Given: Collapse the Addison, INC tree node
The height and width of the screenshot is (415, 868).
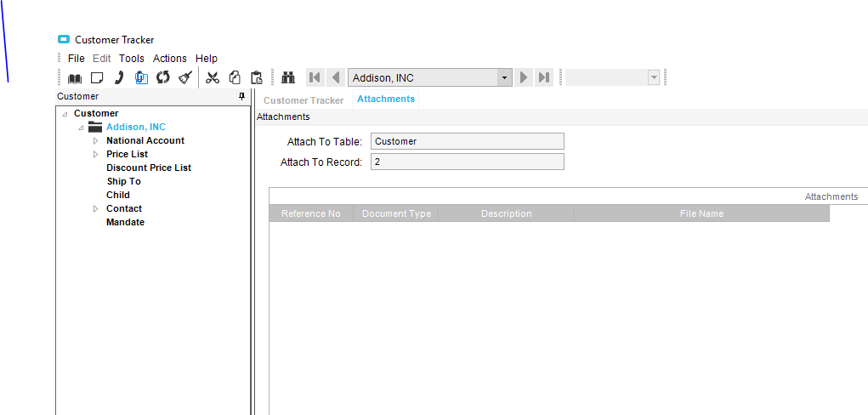Looking at the screenshot, I should (x=82, y=128).
